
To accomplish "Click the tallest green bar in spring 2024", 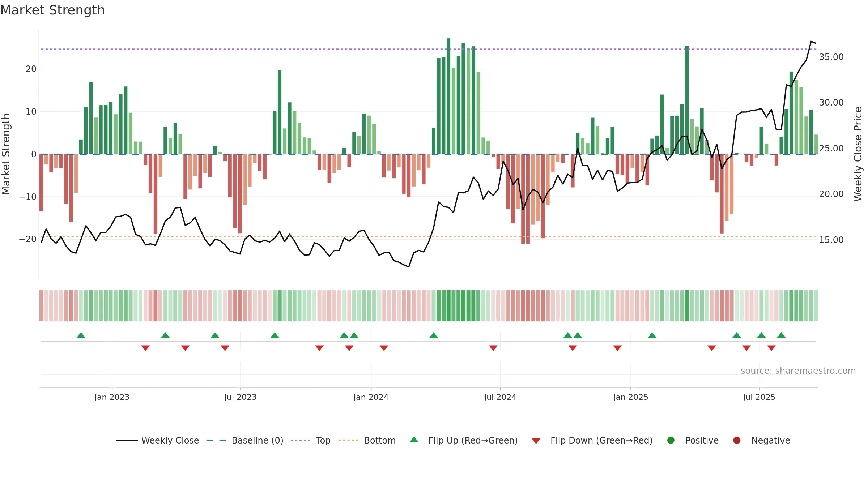I will point(448,96).
